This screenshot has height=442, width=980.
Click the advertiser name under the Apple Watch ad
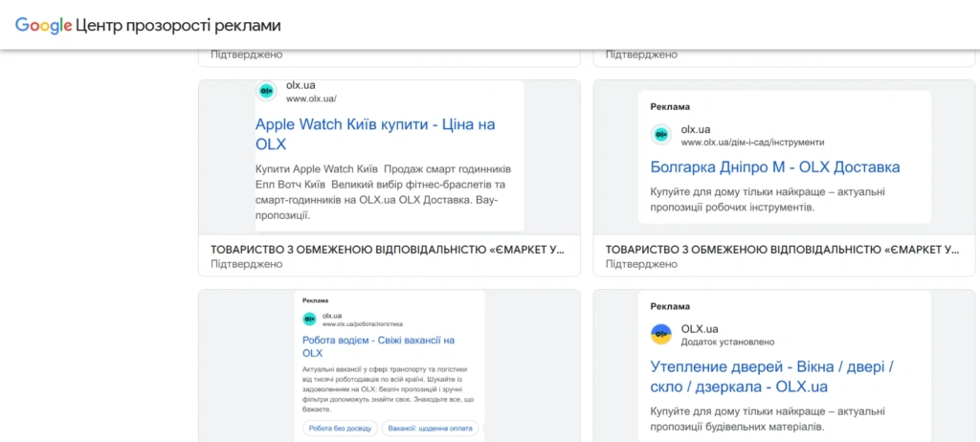[388, 250]
